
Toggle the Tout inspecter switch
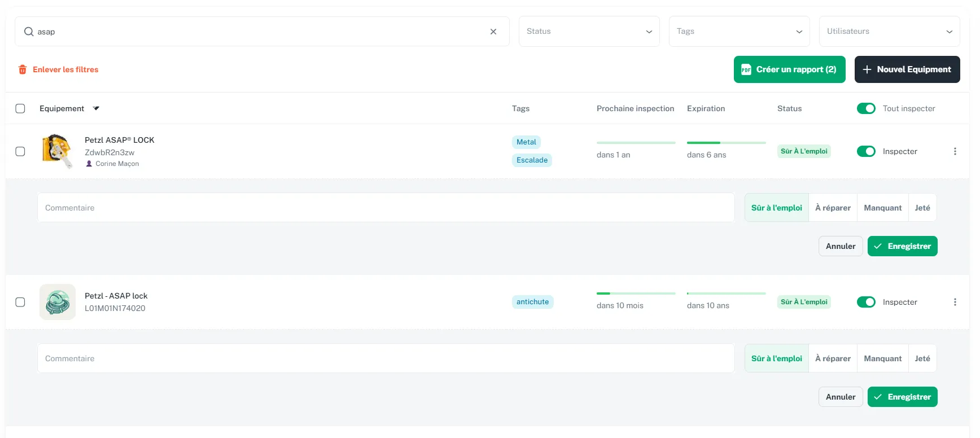866,108
